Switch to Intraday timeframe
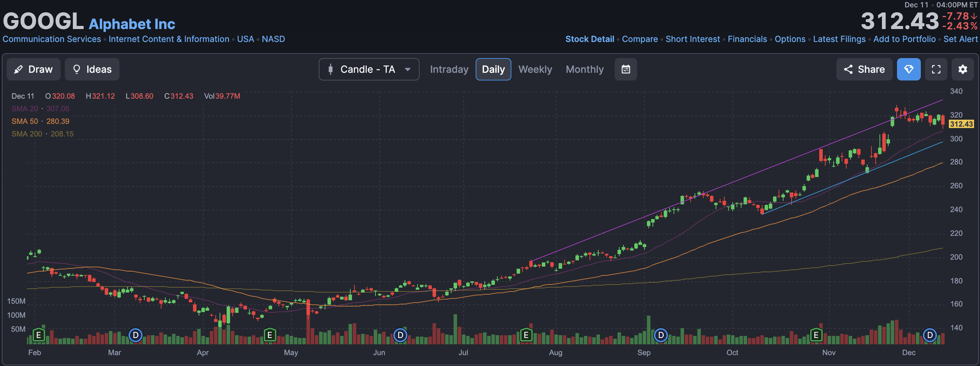Screen dimensions: 980x366 (449, 69)
